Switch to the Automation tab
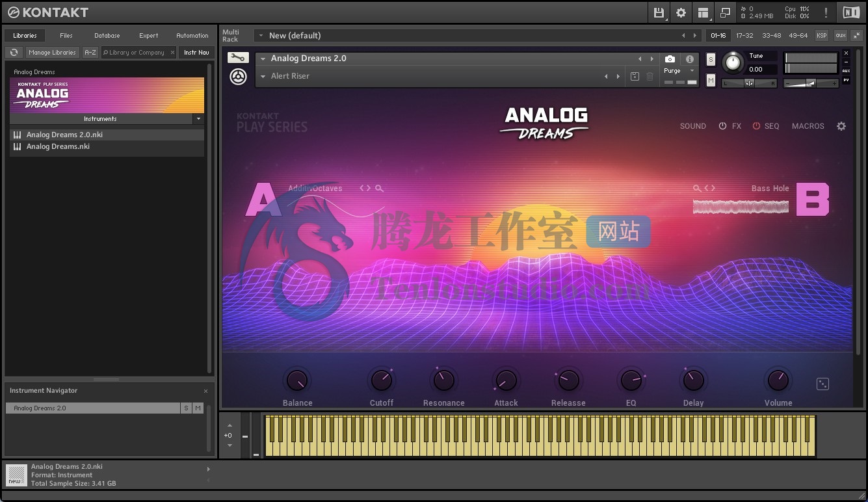Image resolution: width=868 pixels, height=502 pixels. 192,36
